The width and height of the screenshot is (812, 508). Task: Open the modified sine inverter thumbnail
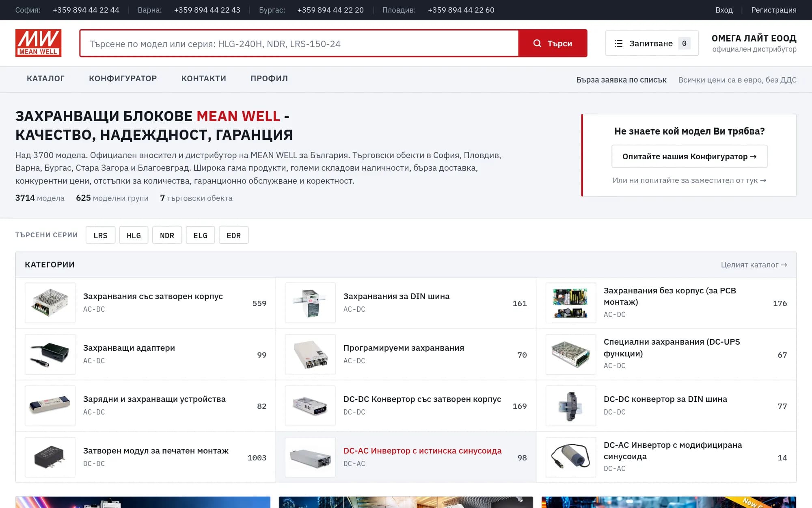[570, 457]
